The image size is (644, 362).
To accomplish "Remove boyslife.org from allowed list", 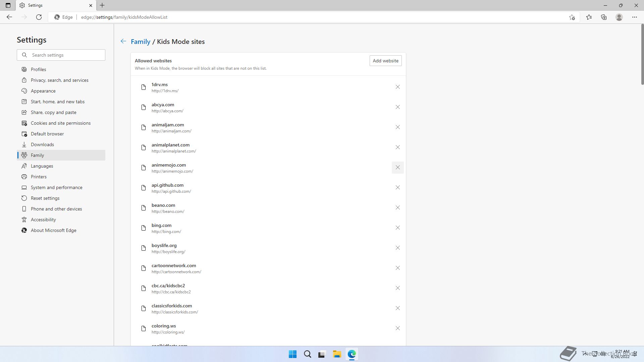I will pos(397,248).
